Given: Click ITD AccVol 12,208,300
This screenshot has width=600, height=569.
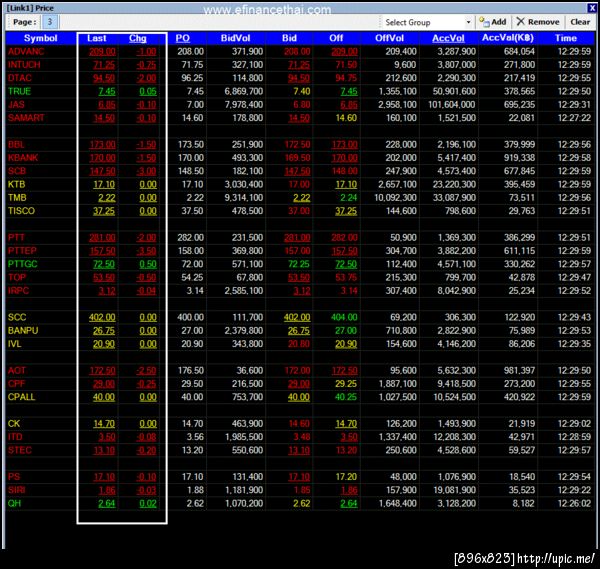Looking at the screenshot, I should [455, 437].
